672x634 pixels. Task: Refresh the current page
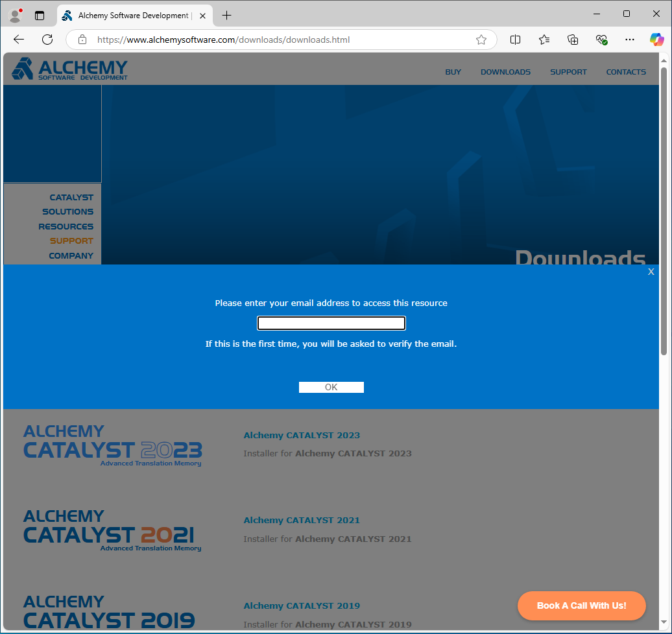coord(47,40)
